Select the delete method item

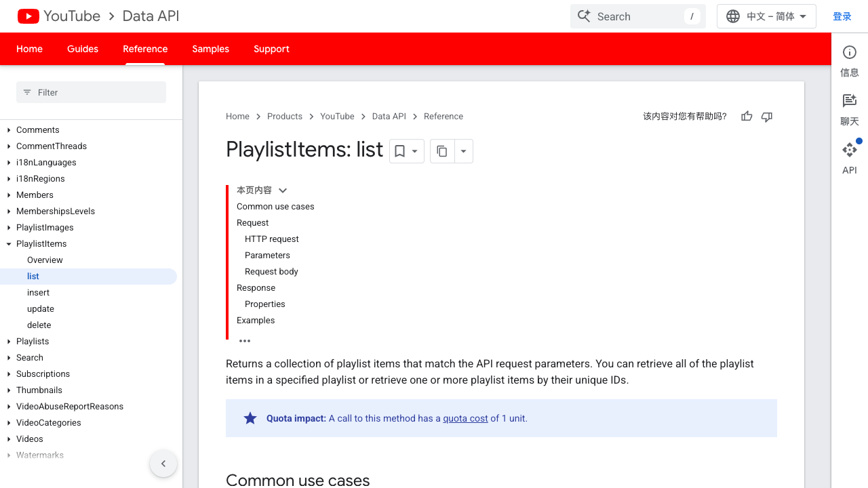click(x=39, y=325)
